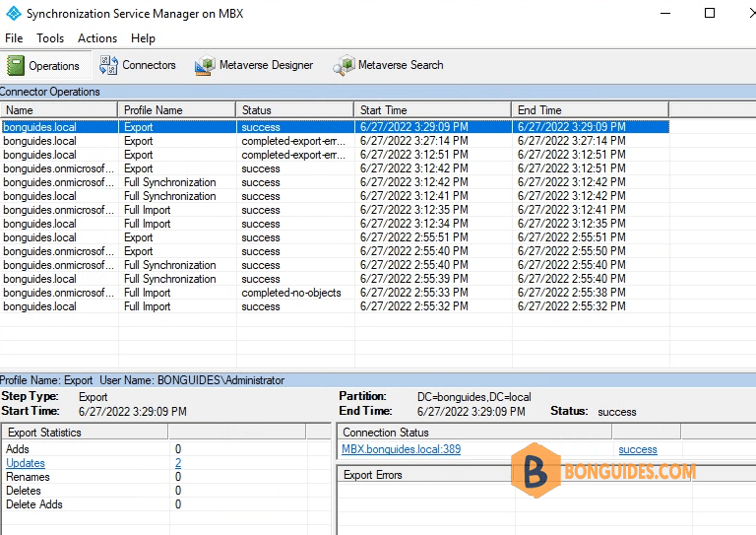Click the Updates count link 2
Viewport: 756px width, 535px height.
pyautogui.click(x=178, y=463)
